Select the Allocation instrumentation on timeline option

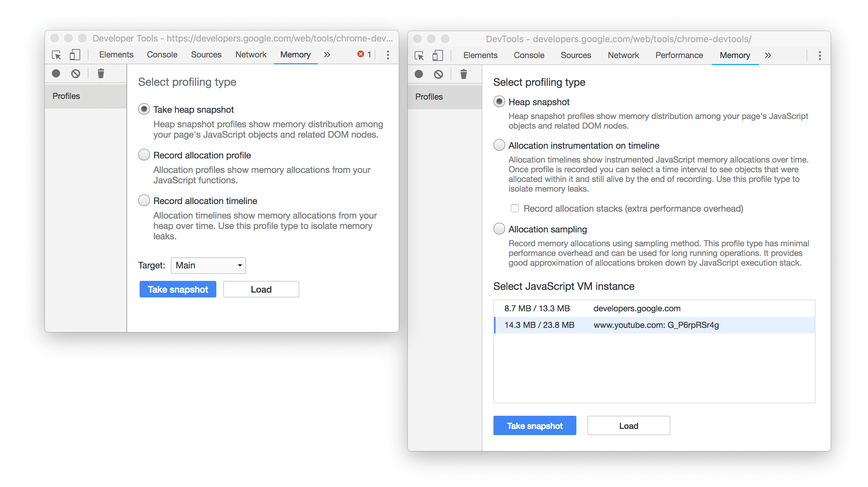(x=499, y=146)
